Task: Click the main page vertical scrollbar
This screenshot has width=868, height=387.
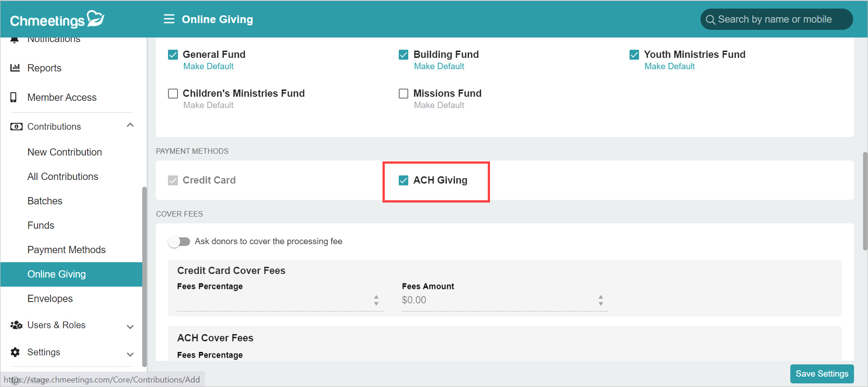Action: tap(865, 201)
